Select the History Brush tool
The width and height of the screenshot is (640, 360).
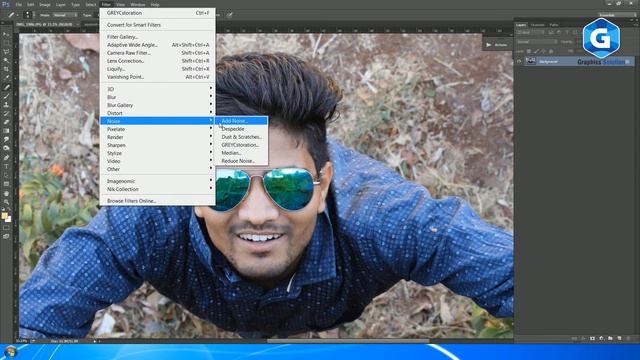(x=6, y=113)
